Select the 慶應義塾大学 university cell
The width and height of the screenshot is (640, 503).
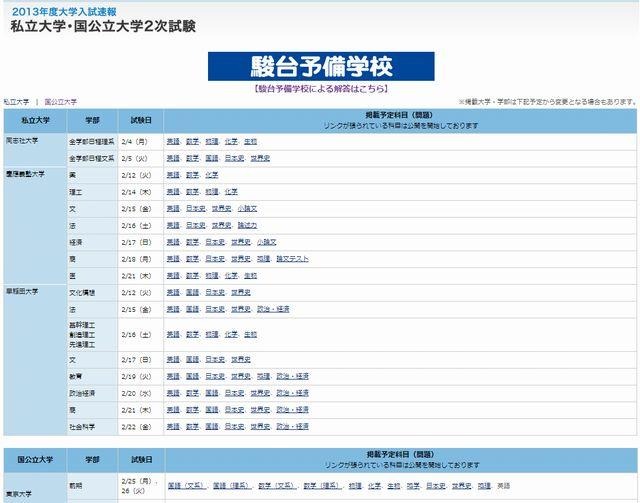(x=35, y=225)
